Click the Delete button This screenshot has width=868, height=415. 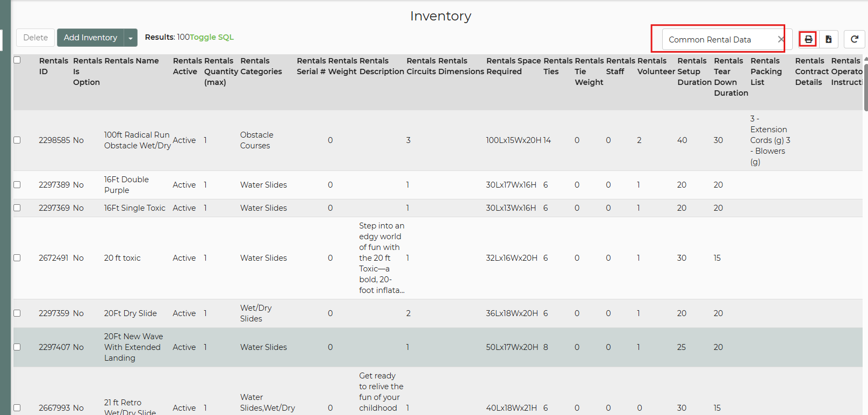tap(35, 38)
